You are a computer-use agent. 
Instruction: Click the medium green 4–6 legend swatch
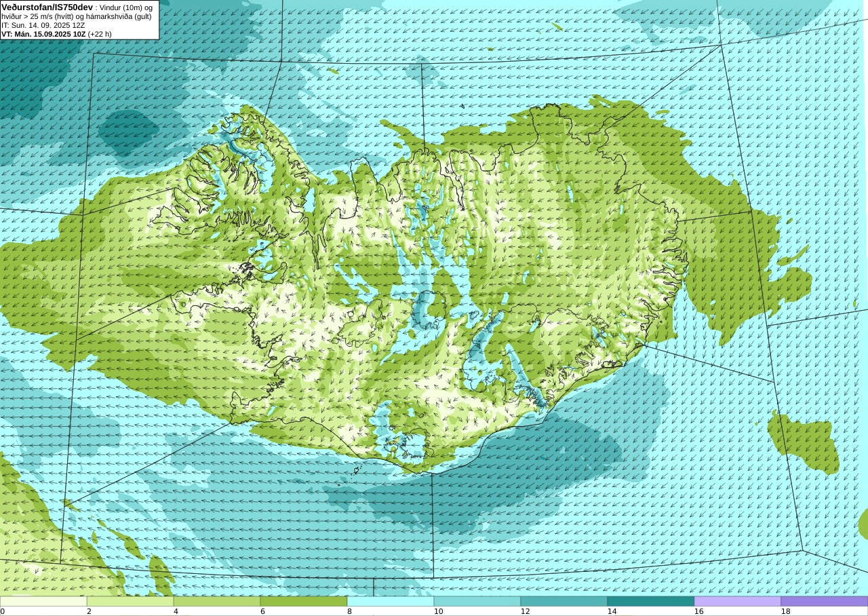pyautogui.click(x=217, y=601)
